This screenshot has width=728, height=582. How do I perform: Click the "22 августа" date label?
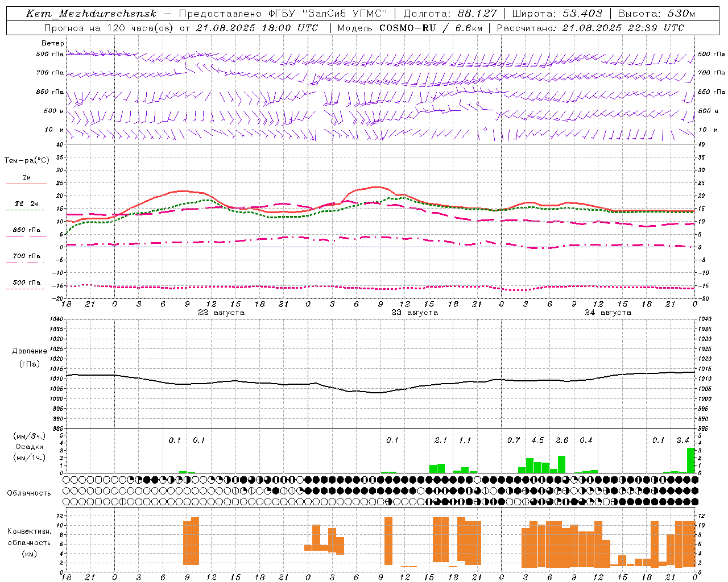221,312
